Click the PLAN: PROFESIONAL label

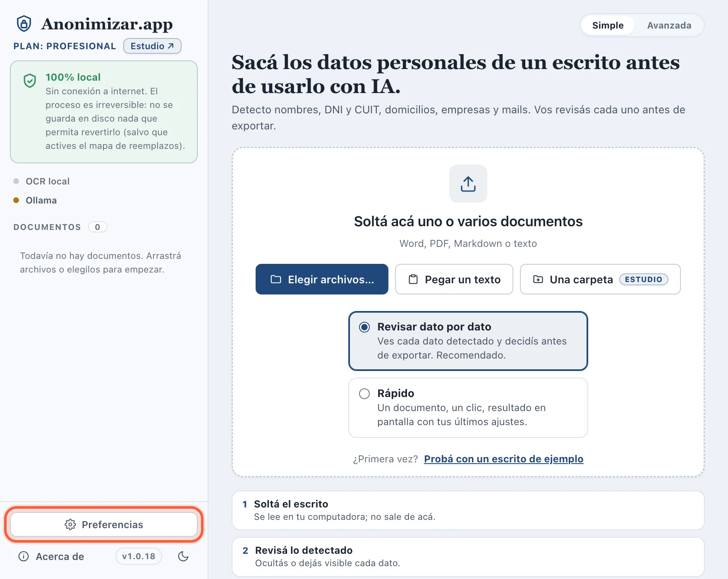65,46
